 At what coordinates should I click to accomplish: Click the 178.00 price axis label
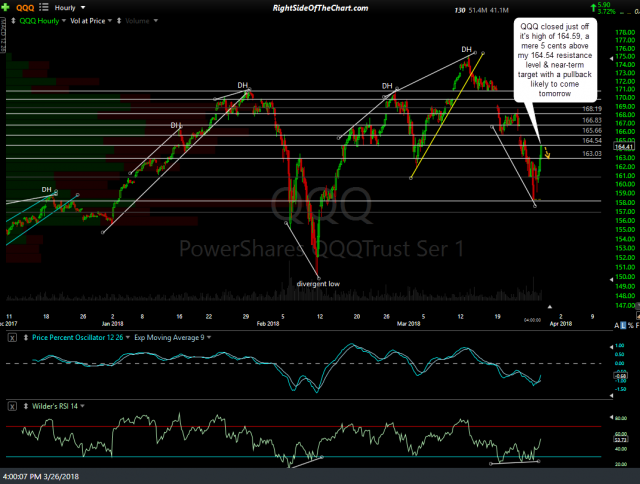click(x=625, y=32)
